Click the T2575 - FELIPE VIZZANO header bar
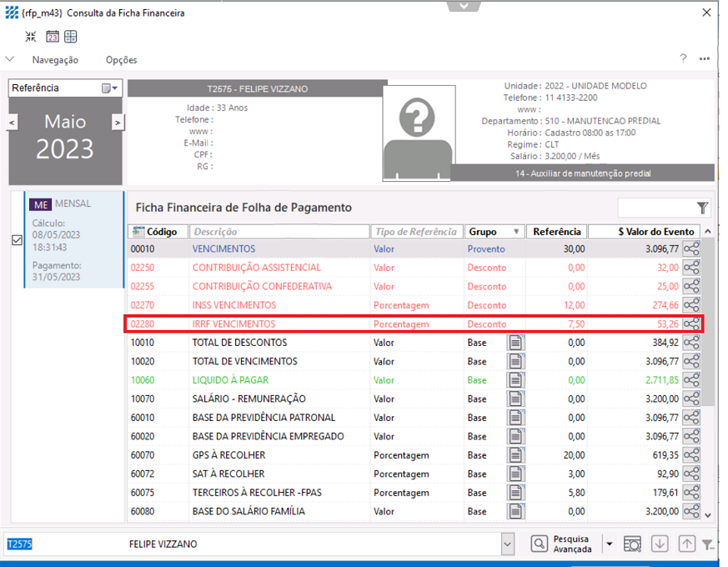The width and height of the screenshot is (728, 567). 257,88
